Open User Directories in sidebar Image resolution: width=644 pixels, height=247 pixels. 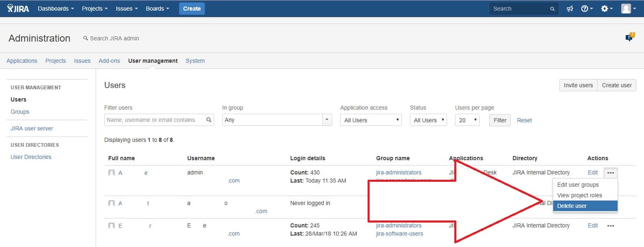(31, 157)
